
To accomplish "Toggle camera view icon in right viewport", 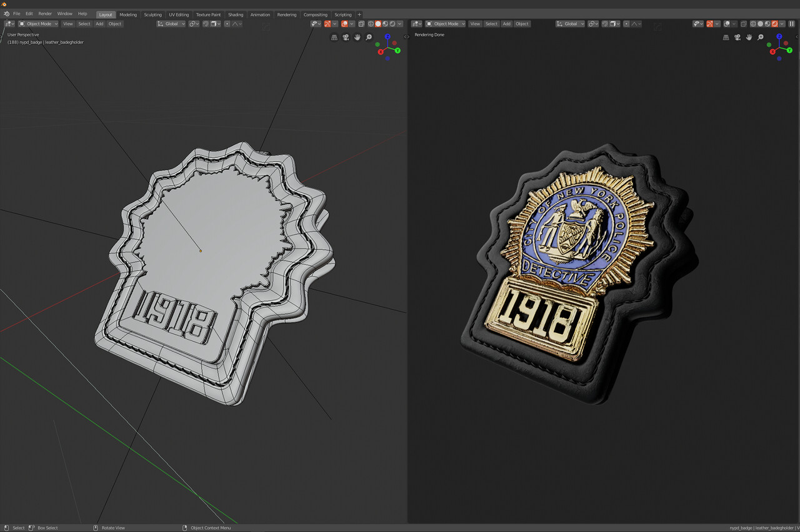I will tap(737, 37).
